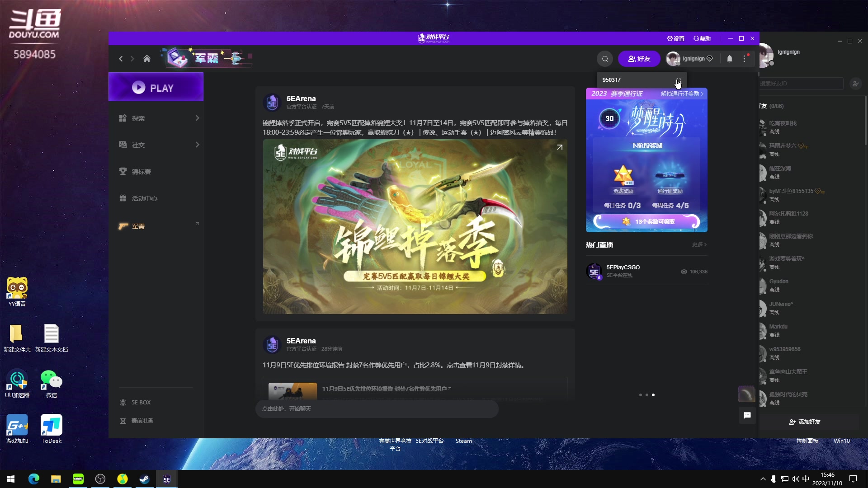868x488 pixels.
Task: Select friend Markdu in friends list
Action: 811,330
